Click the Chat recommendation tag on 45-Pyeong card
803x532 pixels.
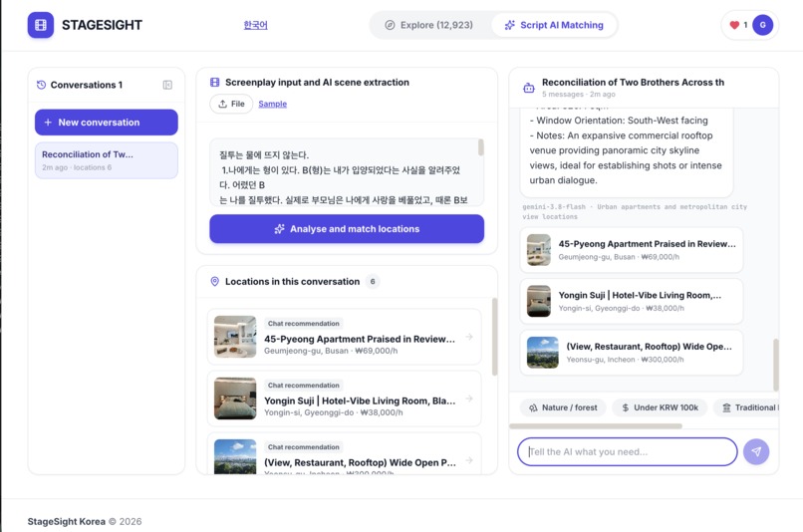[x=303, y=324]
